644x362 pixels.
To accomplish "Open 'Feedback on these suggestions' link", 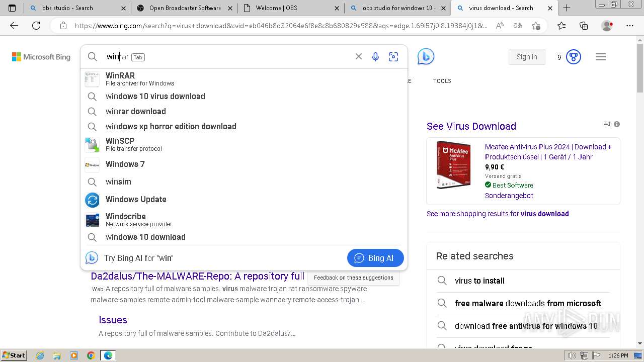I will 354,278.
